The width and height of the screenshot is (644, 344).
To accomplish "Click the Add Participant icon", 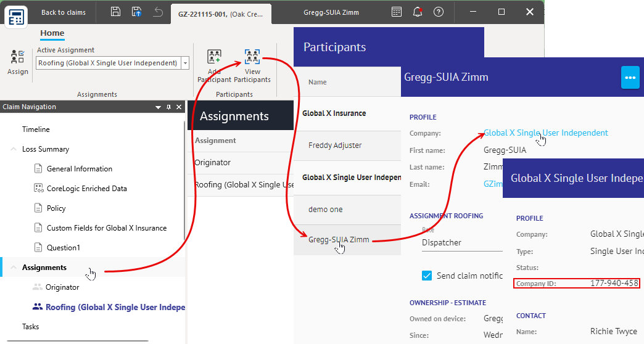I will 214,57.
